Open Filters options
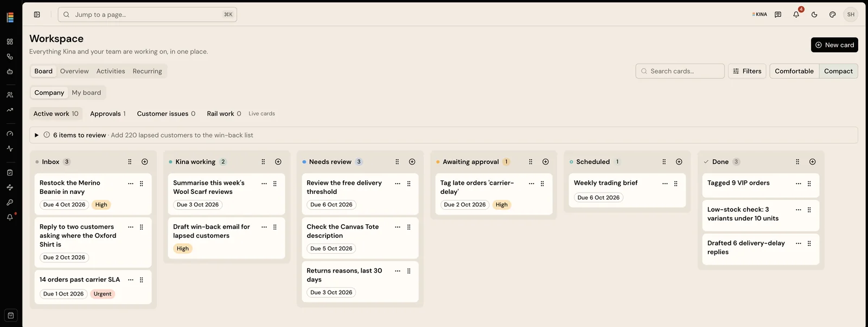Image resolution: width=868 pixels, height=327 pixels. [x=747, y=71]
